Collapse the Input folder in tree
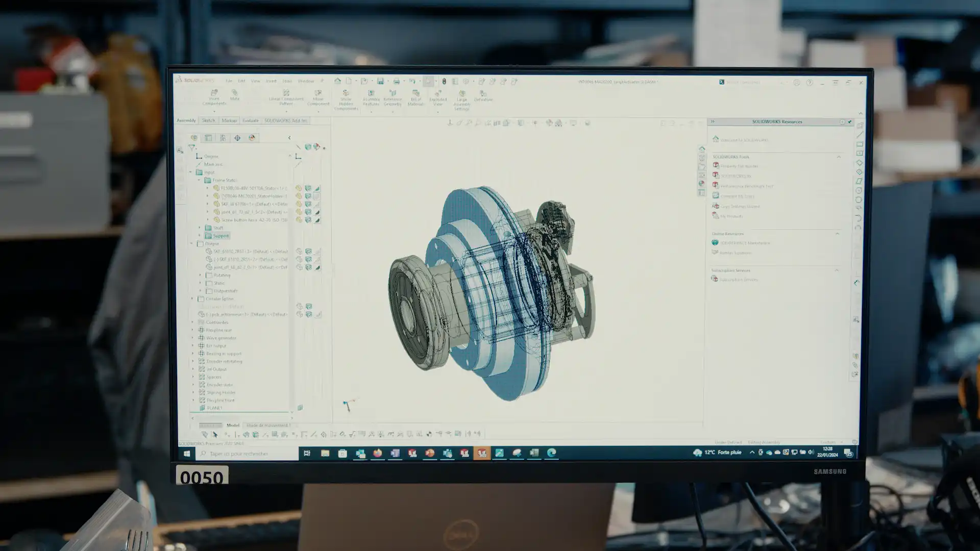The image size is (980, 551). click(191, 172)
